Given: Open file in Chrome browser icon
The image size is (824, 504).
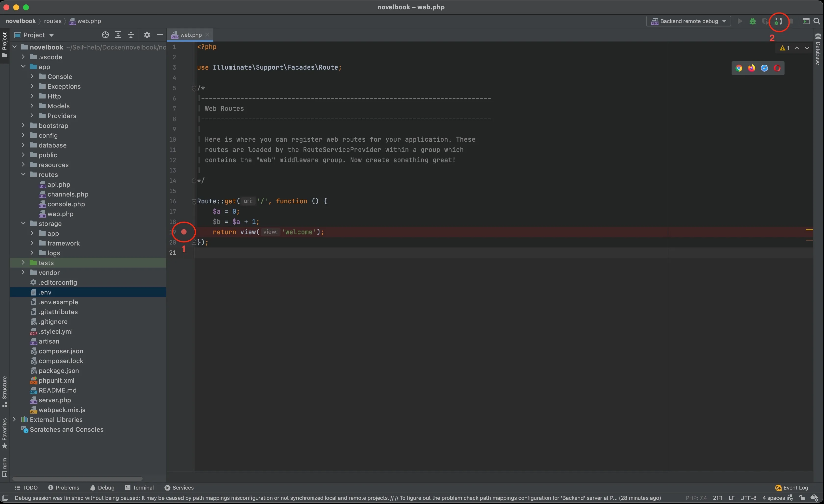Looking at the screenshot, I should click(x=739, y=68).
